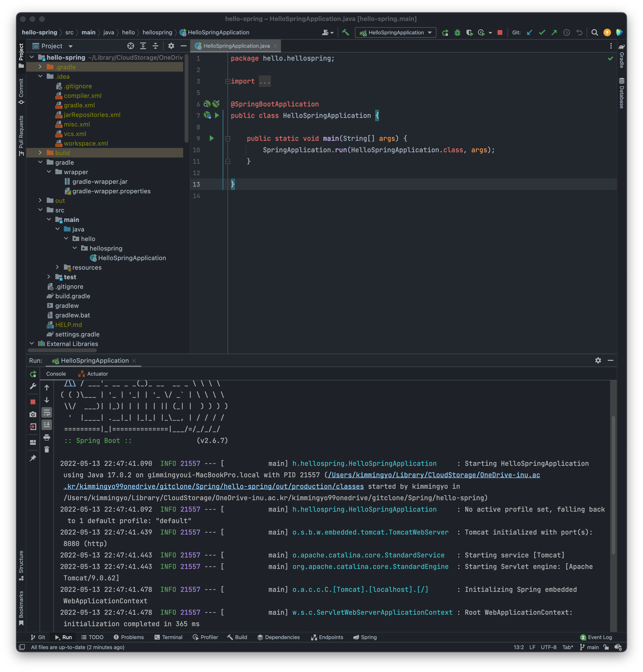Rerun application in Run tool window

(33, 374)
